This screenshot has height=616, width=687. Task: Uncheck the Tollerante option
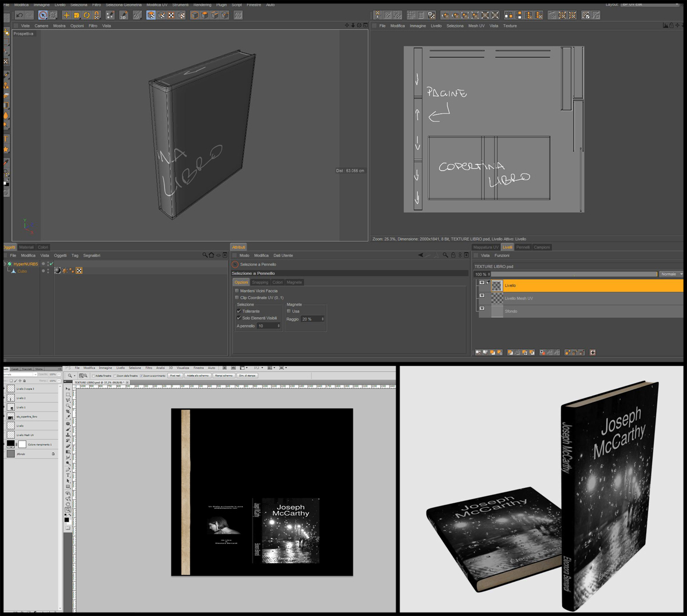(239, 311)
